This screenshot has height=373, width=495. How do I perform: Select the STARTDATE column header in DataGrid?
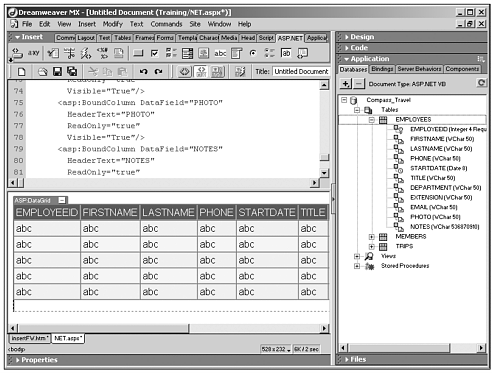tap(267, 212)
